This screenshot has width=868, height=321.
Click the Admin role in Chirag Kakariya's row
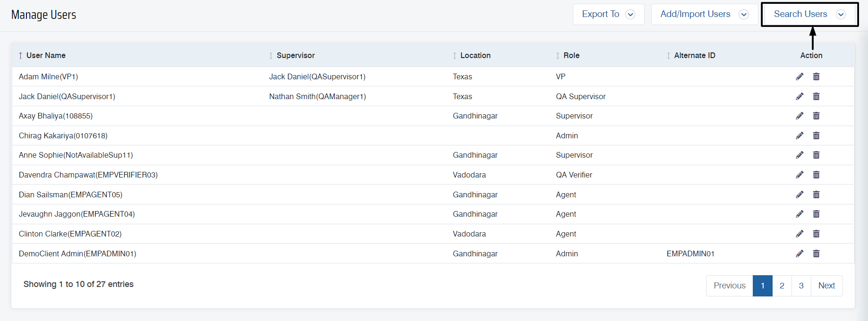click(567, 135)
